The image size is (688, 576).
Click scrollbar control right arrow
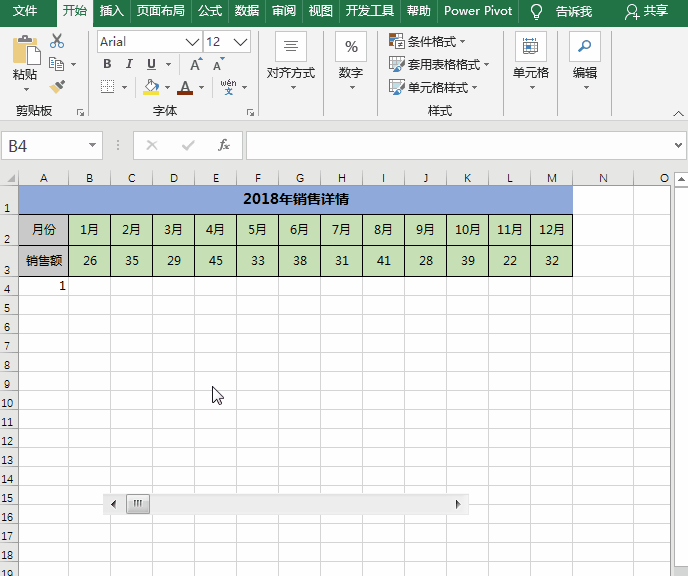(458, 504)
